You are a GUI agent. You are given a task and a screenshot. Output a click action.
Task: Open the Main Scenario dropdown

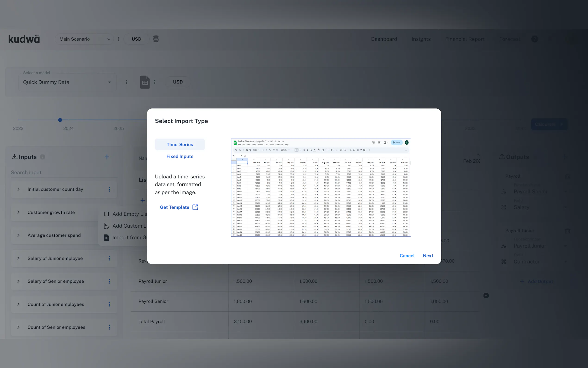tap(84, 39)
